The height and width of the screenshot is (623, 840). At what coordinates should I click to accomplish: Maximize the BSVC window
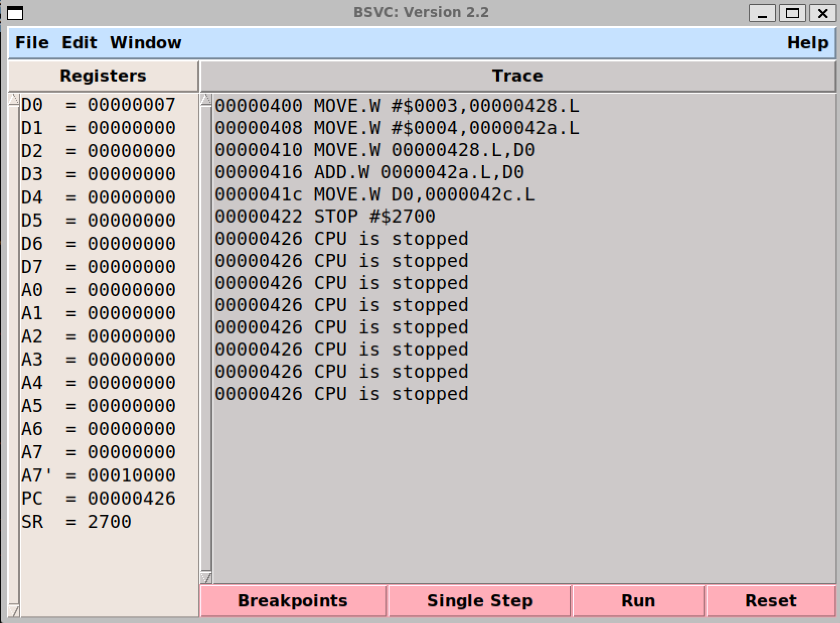point(793,13)
